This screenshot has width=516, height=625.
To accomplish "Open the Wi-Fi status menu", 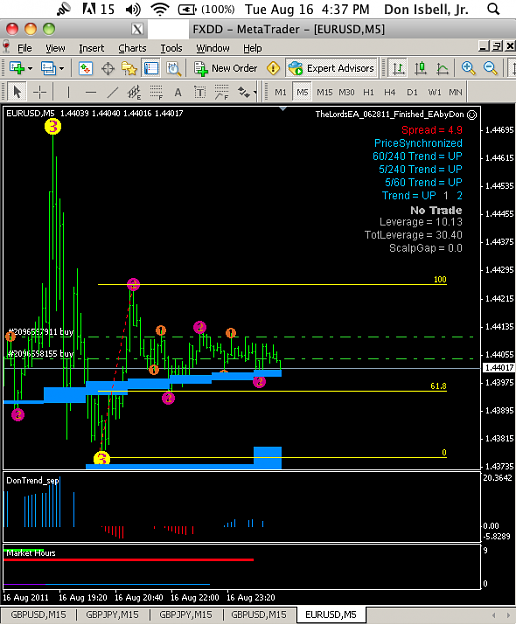I will pos(159,9).
